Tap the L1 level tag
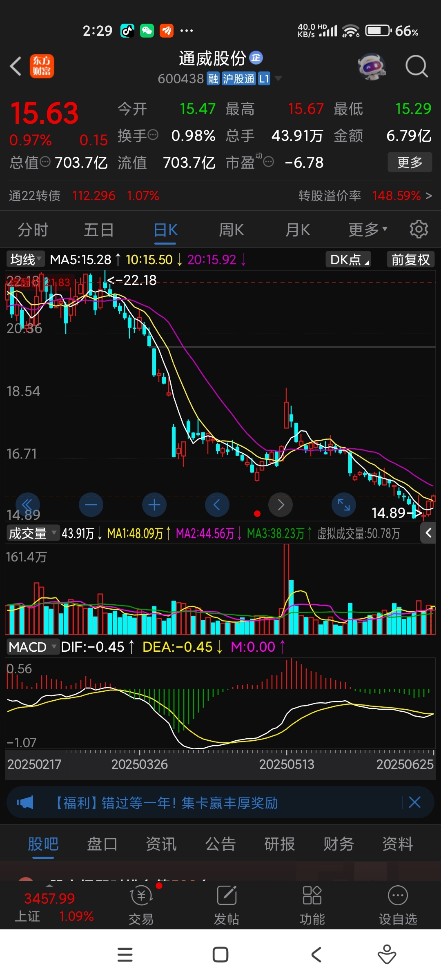This screenshot has width=441, height=980. click(264, 78)
